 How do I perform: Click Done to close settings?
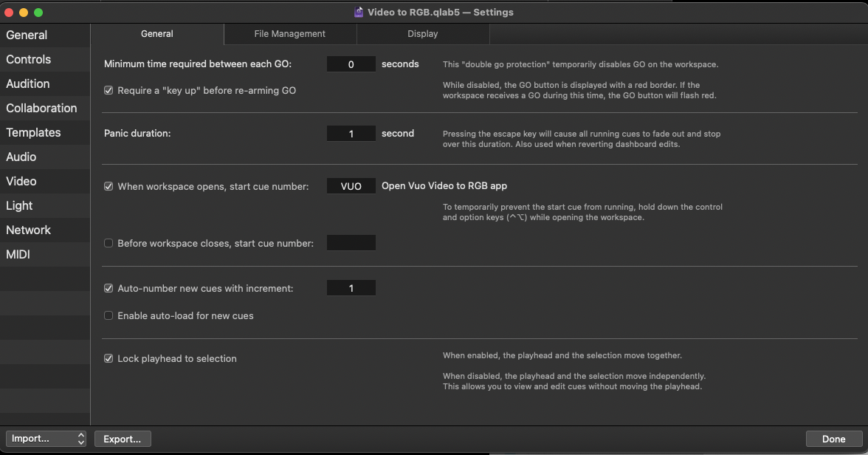click(x=833, y=439)
